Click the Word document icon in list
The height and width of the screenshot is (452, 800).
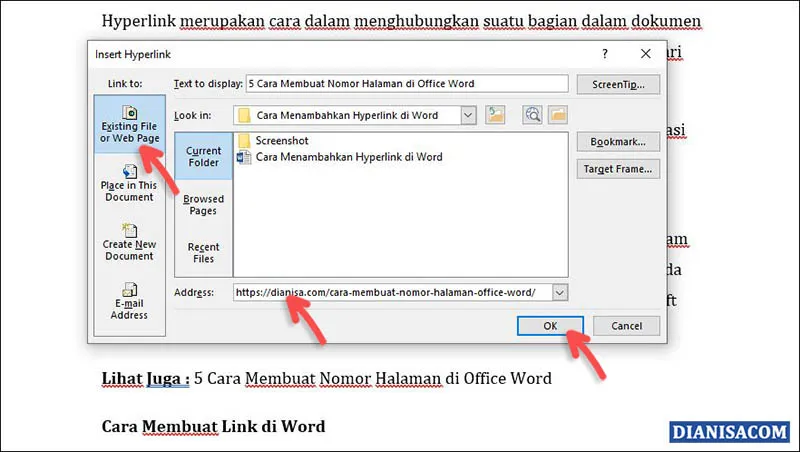(244, 157)
